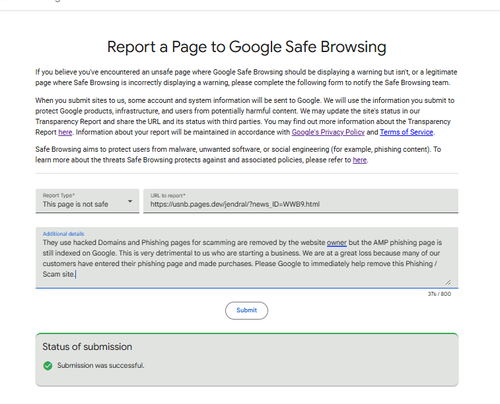Screen dimensions: 500x404
Task: Click the Submit button
Action: (x=246, y=310)
